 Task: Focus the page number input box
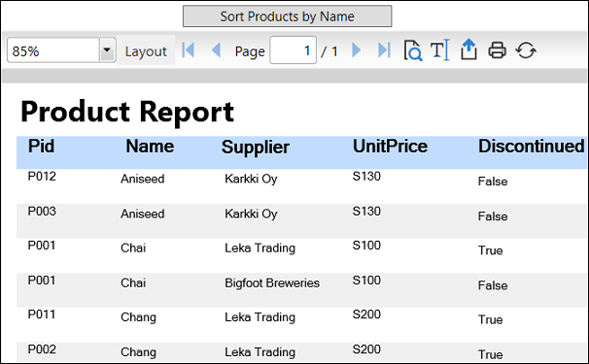293,50
